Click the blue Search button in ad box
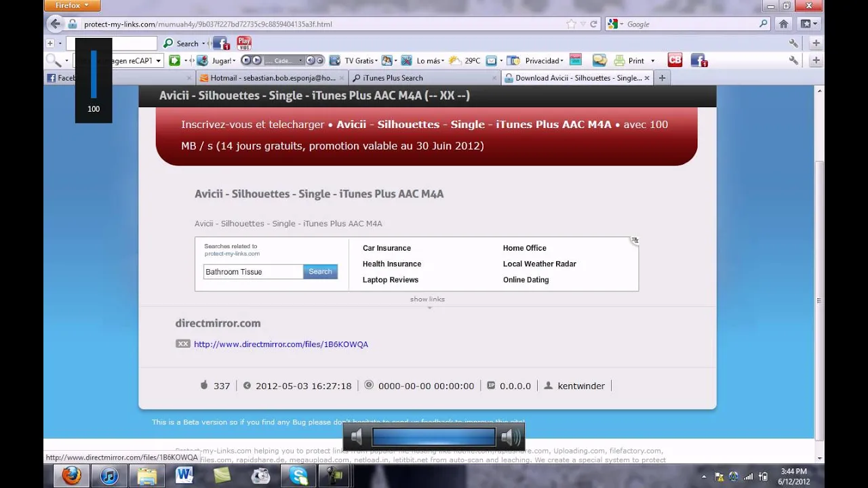Image resolution: width=868 pixels, height=488 pixels. 320,272
